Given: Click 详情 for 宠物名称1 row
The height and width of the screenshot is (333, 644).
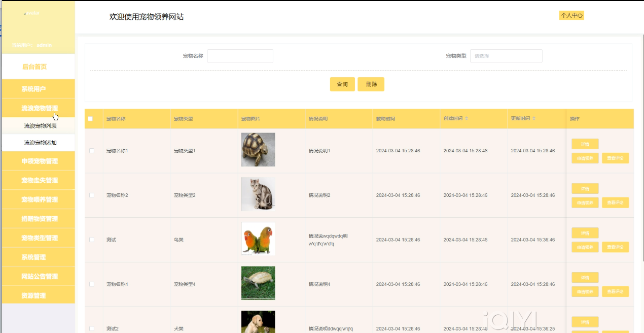Looking at the screenshot, I should (585, 144).
